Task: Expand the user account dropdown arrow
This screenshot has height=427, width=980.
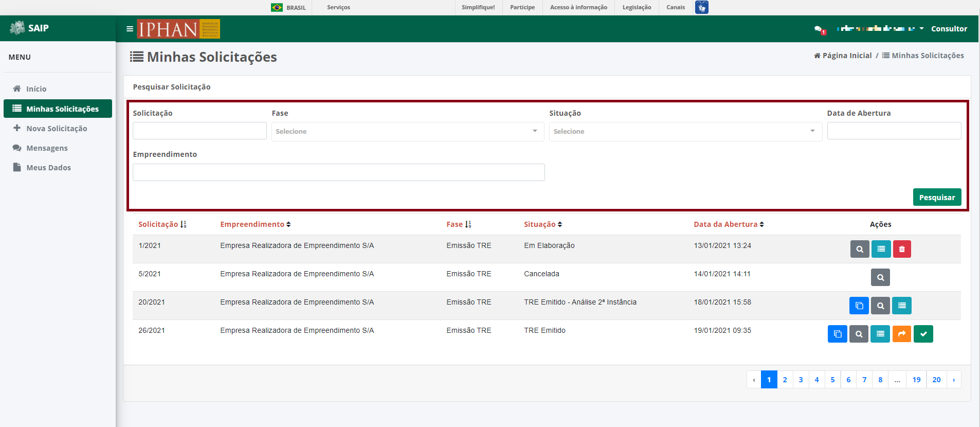Action: (x=921, y=28)
